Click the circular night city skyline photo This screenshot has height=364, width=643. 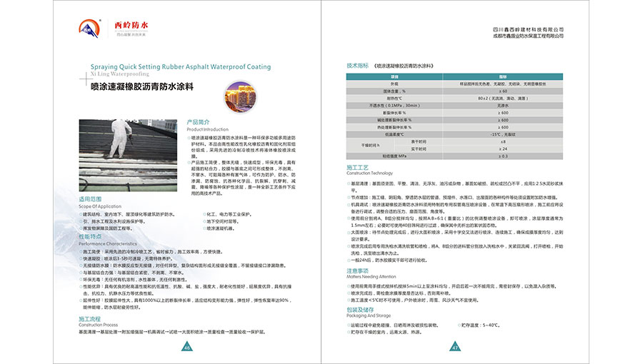point(240,97)
